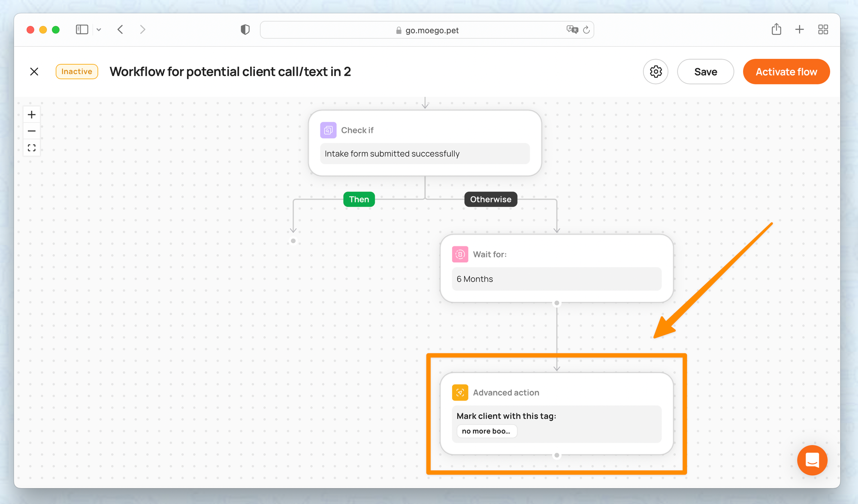Viewport: 858px width, 504px height.
Task: Save the workflow
Action: tap(705, 72)
